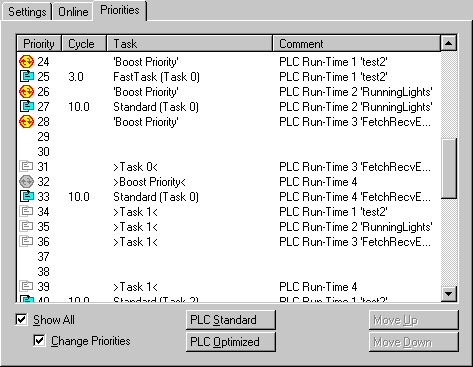Click the Boost Priority icon at priority 24
Image resolution: width=473 pixels, height=367 pixels.
[x=26, y=62]
